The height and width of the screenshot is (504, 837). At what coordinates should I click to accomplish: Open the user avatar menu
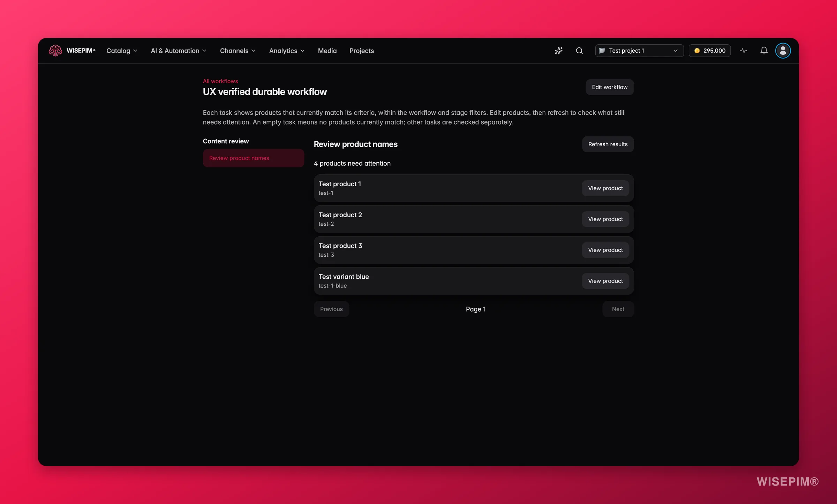tap(783, 51)
